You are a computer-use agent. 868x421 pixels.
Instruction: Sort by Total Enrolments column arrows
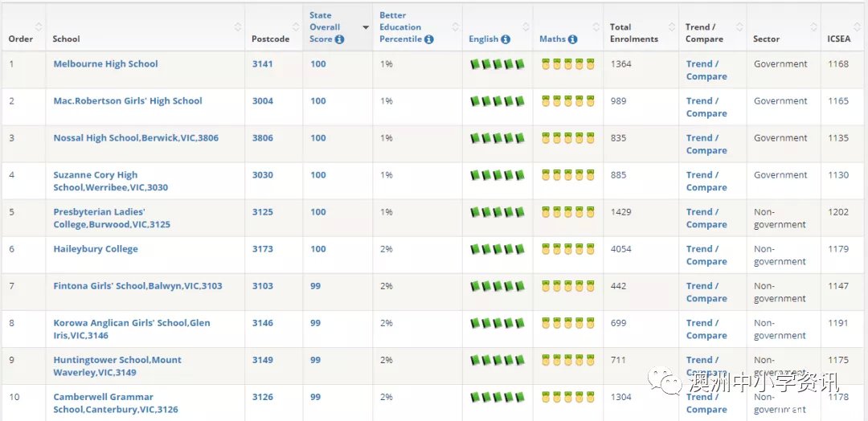click(671, 27)
